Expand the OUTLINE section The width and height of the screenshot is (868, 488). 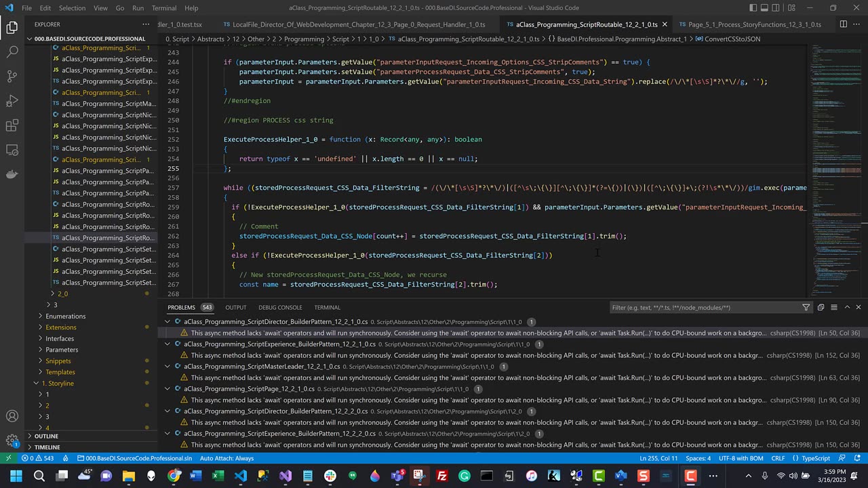pos(46,436)
